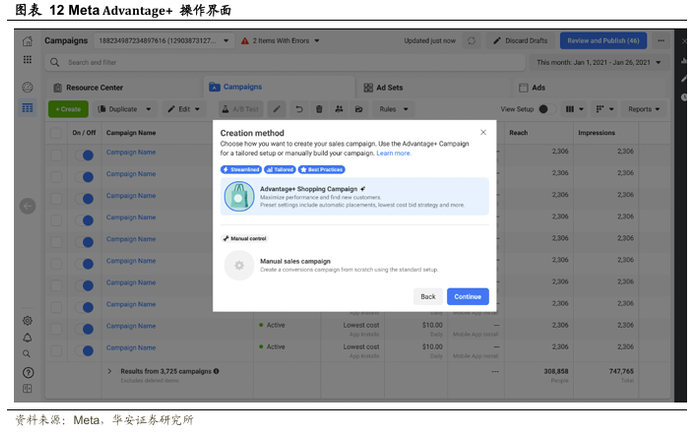Close the Creation method dialog
Screen dimensions: 700x435
point(483,132)
